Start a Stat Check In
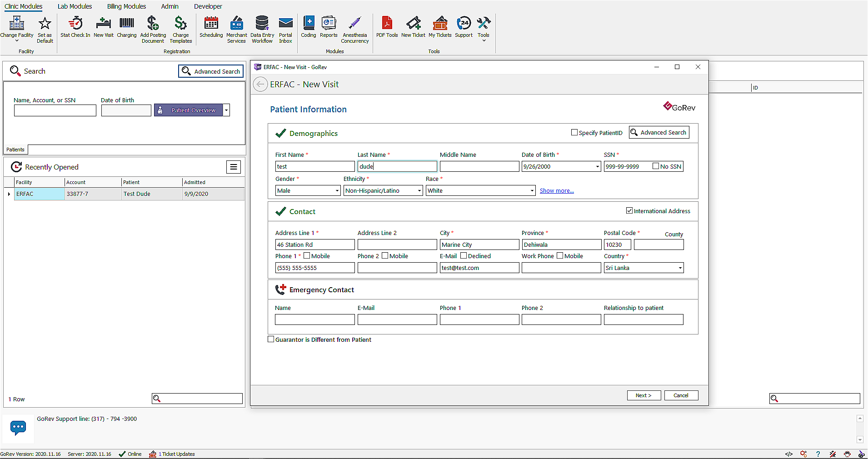 point(75,27)
